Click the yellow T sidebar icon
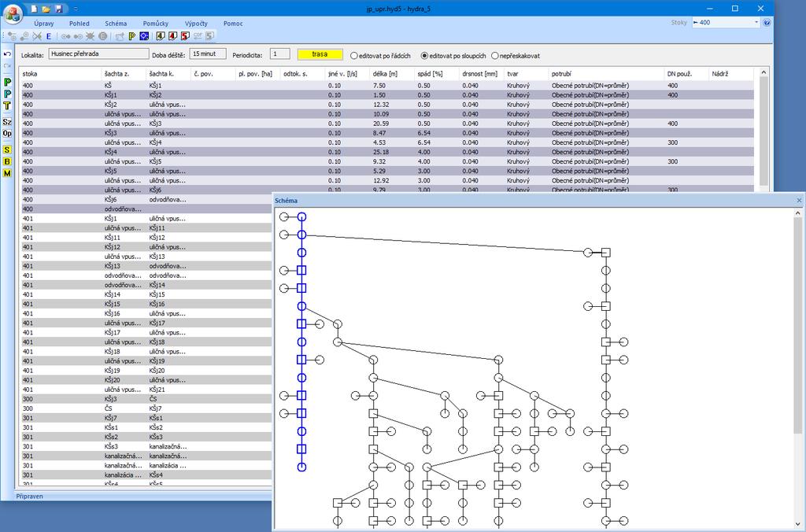Image resolution: width=806 pixels, height=532 pixels. coord(7,106)
